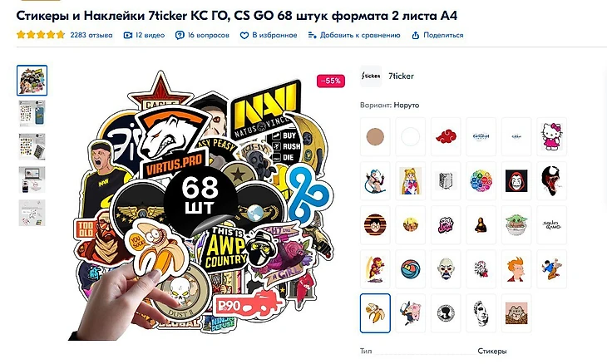Open the 7ticker brand logo
The image size is (607, 364).
coord(371,76)
